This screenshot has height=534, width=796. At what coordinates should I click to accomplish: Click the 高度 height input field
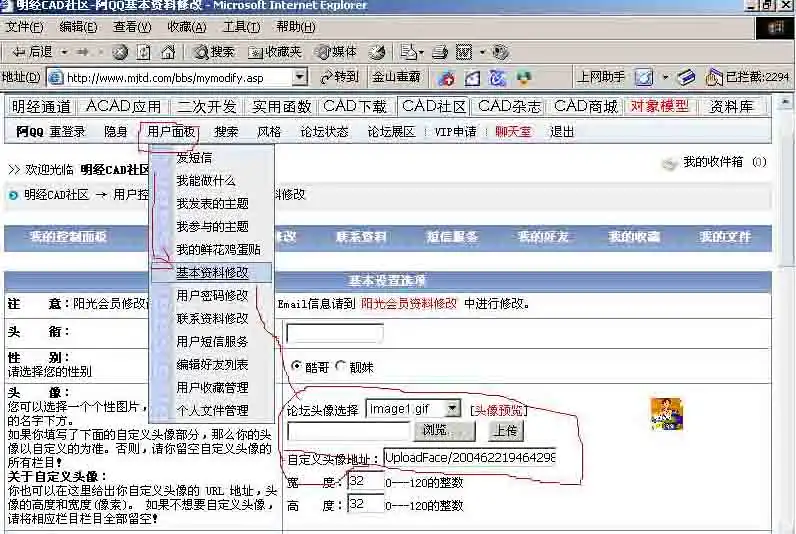tap(366, 504)
